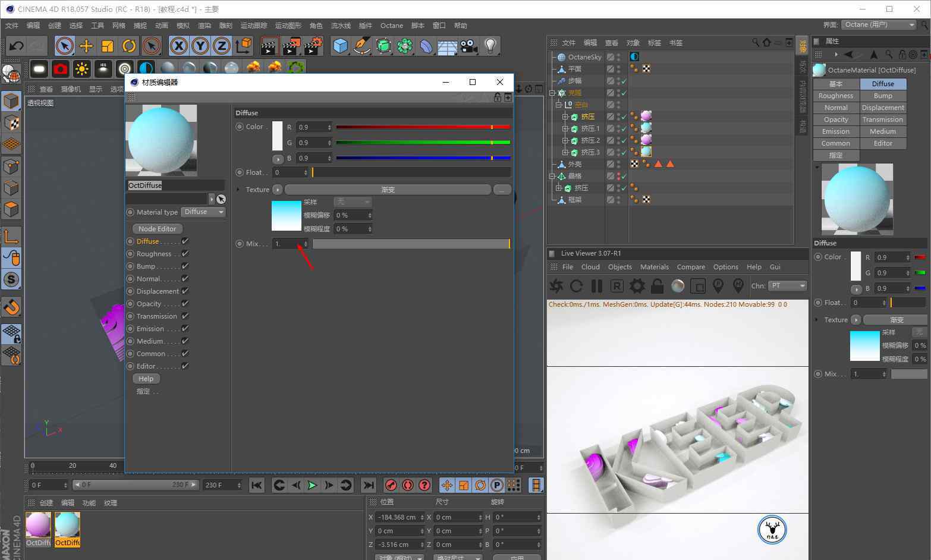This screenshot has height=560, width=931.
Task: Open the interface layout Octane dropdown
Action: pyautogui.click(x=879, y=24)
